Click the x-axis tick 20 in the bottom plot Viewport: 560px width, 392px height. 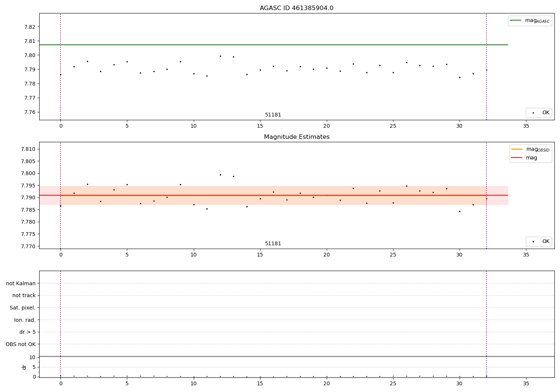click(326, 383)
